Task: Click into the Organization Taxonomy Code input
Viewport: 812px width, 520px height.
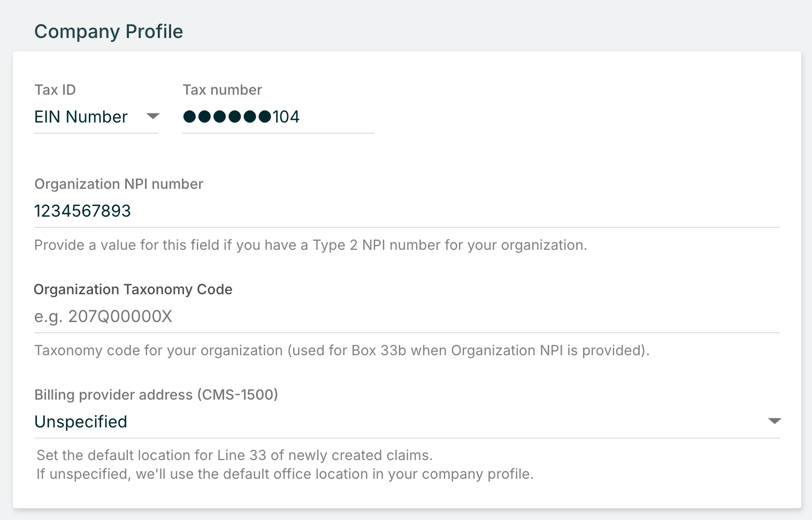Action: (x=407, y=316)
